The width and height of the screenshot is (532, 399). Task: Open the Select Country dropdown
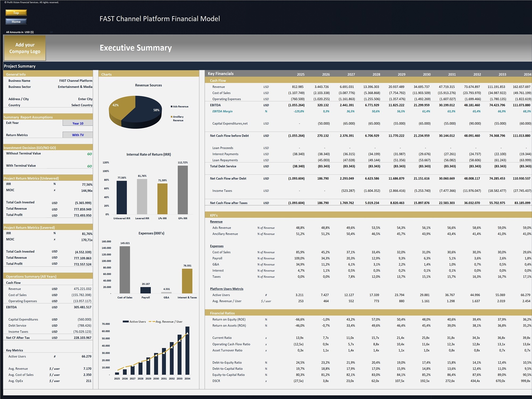[82, 105]
